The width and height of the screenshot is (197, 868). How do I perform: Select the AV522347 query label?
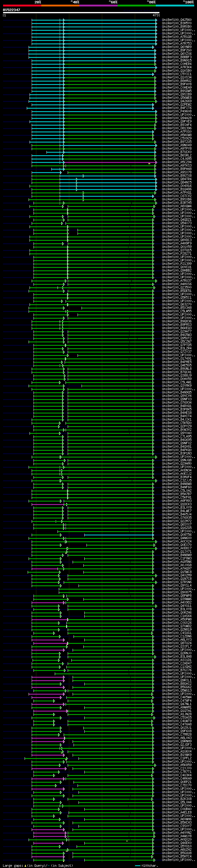click(x=11, y=10)
